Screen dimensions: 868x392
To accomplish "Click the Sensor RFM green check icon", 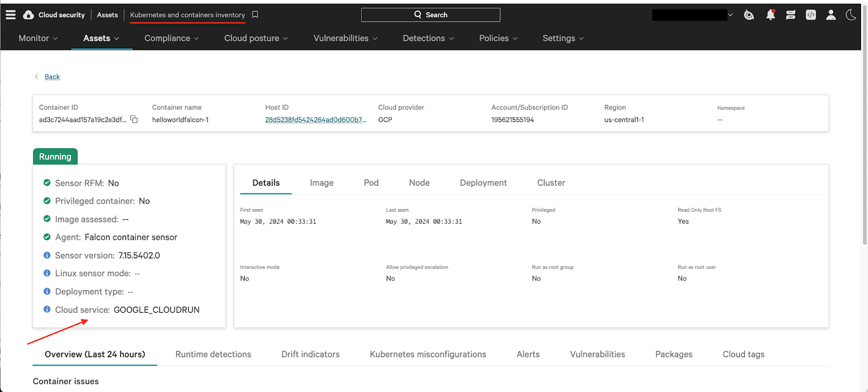I will coord(47,183).
